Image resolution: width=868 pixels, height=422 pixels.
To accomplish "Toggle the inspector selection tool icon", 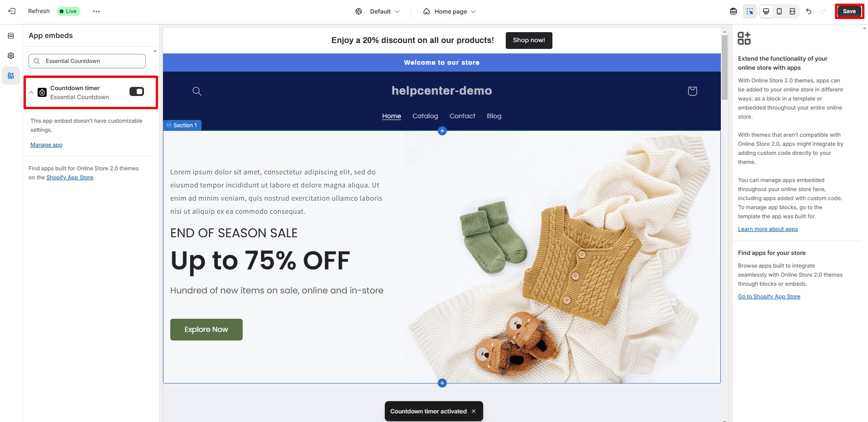I will pyautogui.click(x=750, y=11).
